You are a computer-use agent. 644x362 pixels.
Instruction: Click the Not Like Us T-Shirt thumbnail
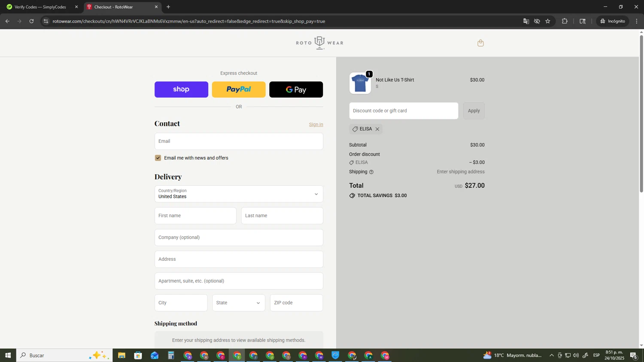360,83
